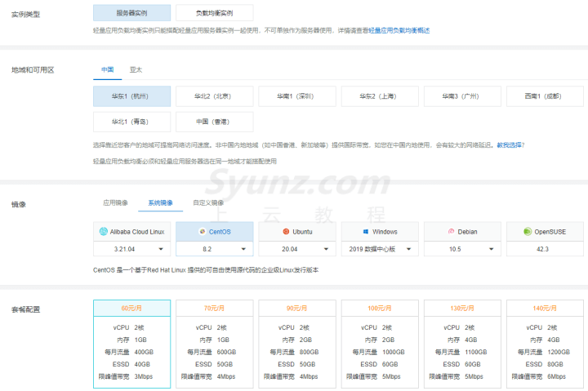Open Debian 10.5 version dropdown

click(x=462, y=249)
